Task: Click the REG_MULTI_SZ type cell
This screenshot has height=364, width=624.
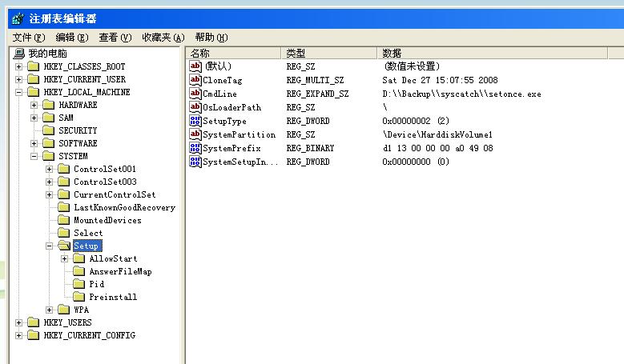Action: pyautogui.click(x=315, y=80)
